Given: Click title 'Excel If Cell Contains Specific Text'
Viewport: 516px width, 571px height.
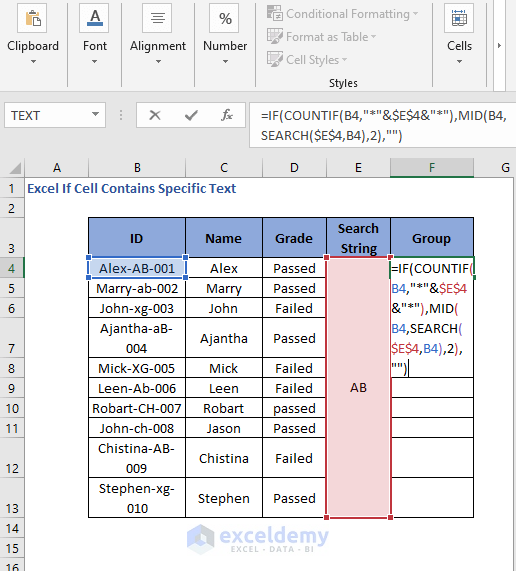Looking at the screenshot, I should 131,189.
